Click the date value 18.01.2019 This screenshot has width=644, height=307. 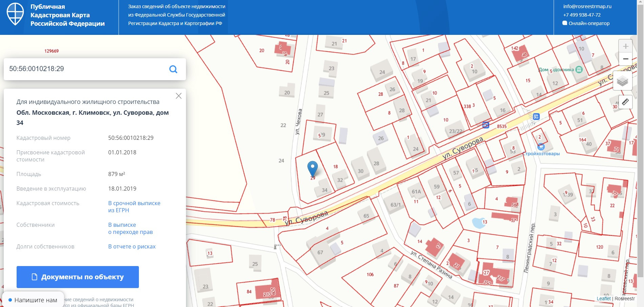[122, 189]
